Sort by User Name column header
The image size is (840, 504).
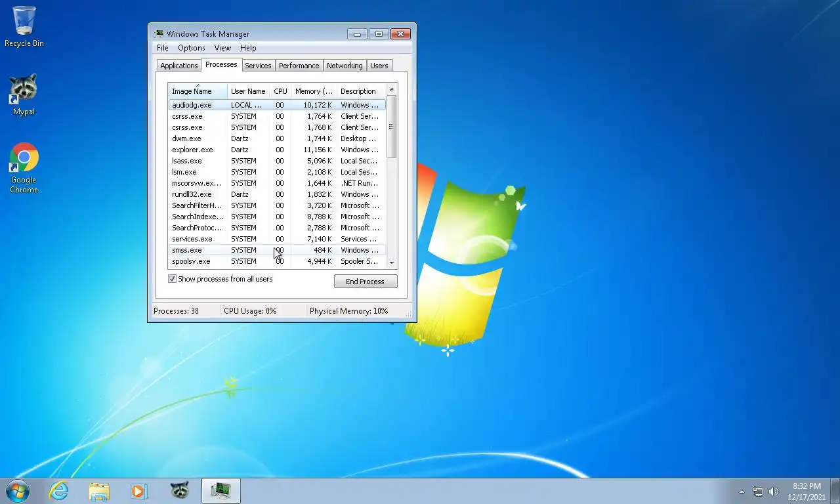click(x=248, y=91)
